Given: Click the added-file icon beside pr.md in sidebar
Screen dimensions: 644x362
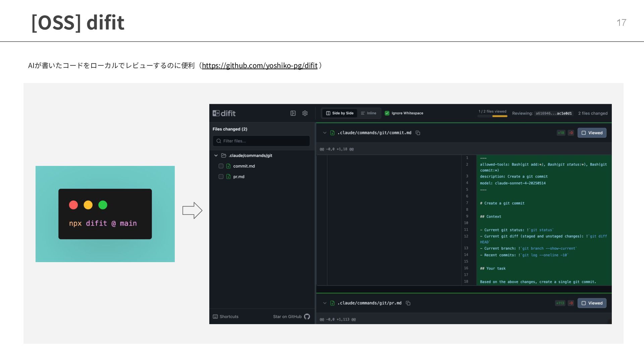Looking at the screenshot, I should pyautogui.click(x=228, y=177).
